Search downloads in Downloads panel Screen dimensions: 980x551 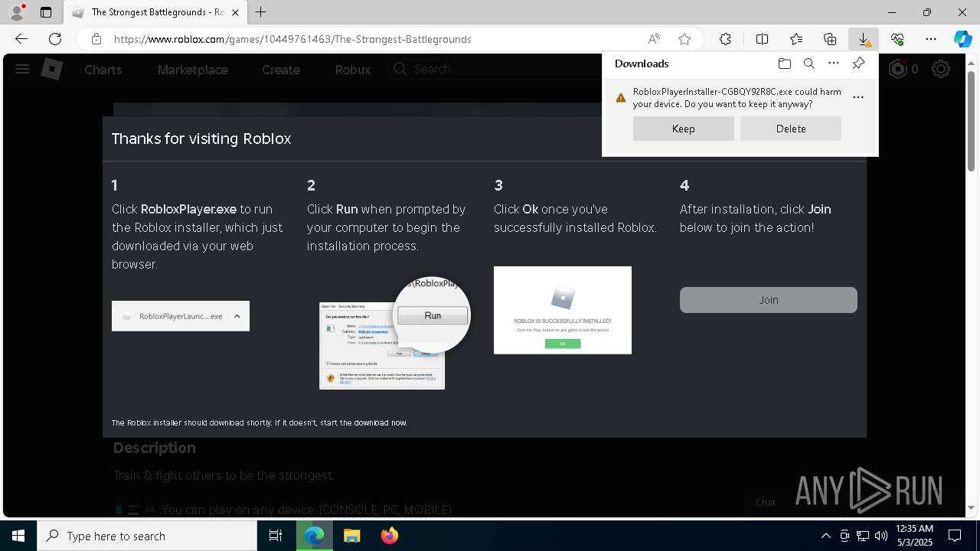pyautogui.click(x=809, y=64)
